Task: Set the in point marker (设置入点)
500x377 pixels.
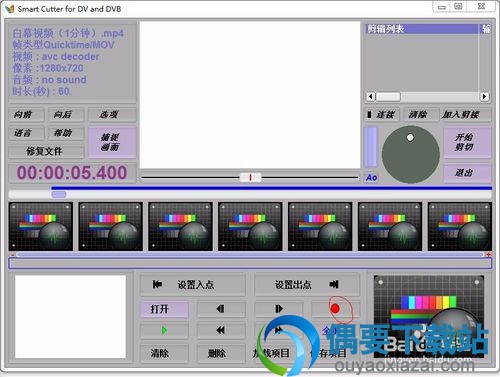Action: click(192, 285)
